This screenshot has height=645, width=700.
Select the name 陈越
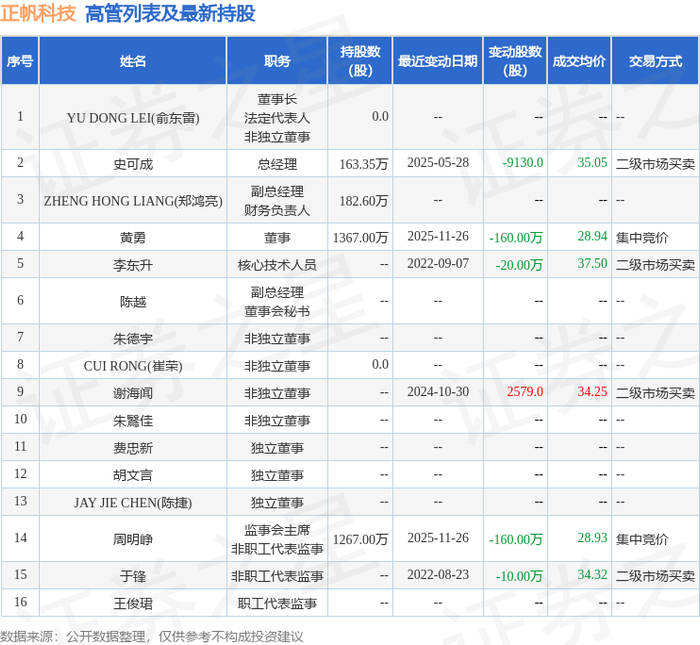133,302
